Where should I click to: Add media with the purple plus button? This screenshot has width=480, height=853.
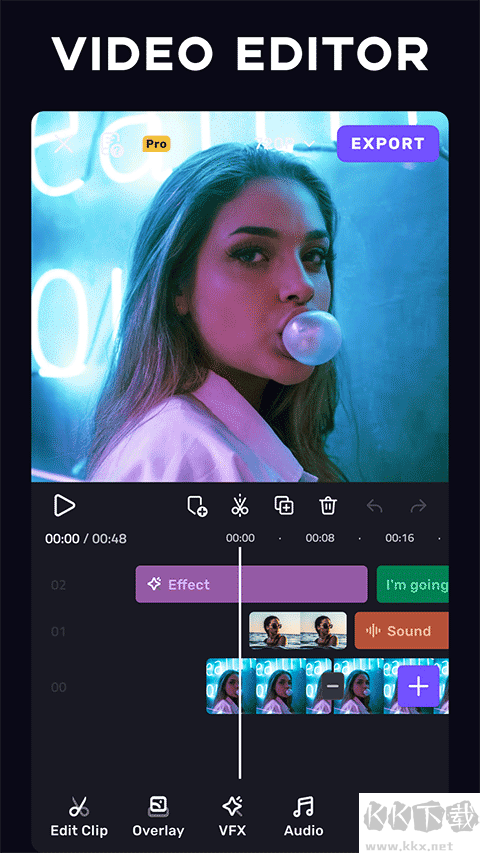click(x=418, y=686)
